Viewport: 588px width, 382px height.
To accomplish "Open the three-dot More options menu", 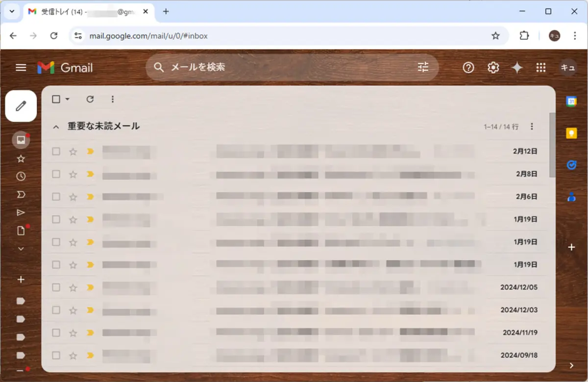I will point(112,99).
